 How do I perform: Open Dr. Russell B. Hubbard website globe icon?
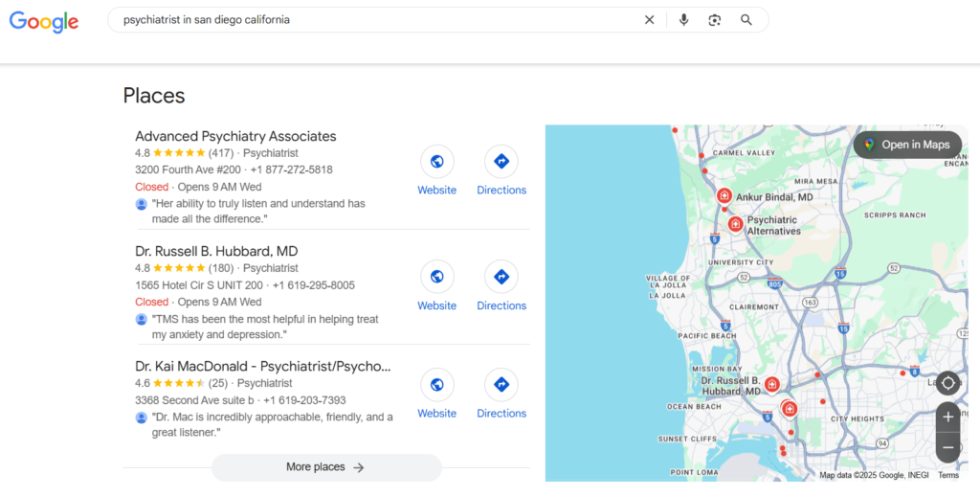click(436, 277)
